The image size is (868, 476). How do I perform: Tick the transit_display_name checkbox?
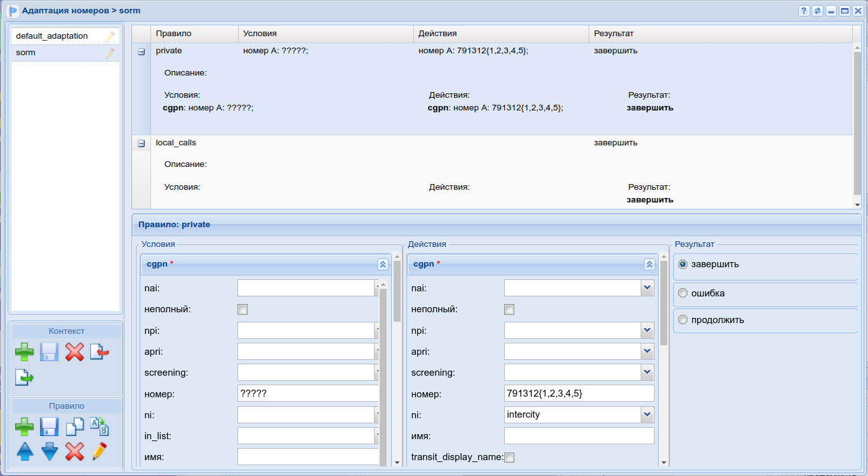tap(509, 457)
